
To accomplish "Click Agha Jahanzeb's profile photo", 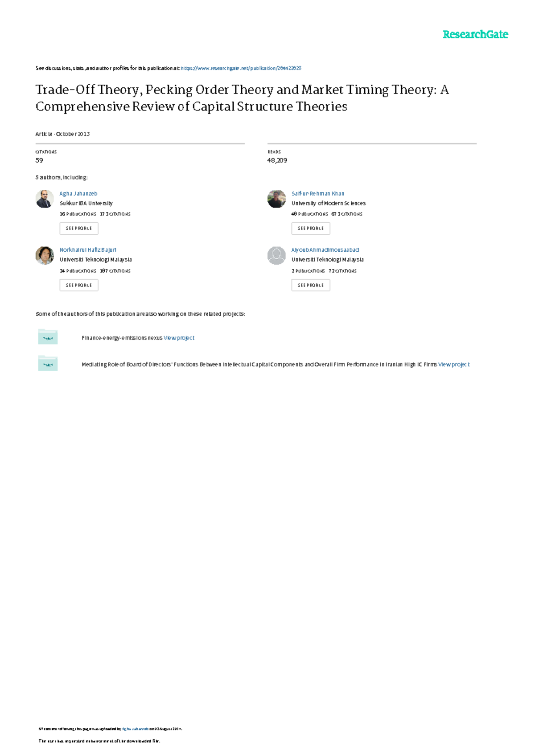I will pyautogui.click(x=45, y=199).
